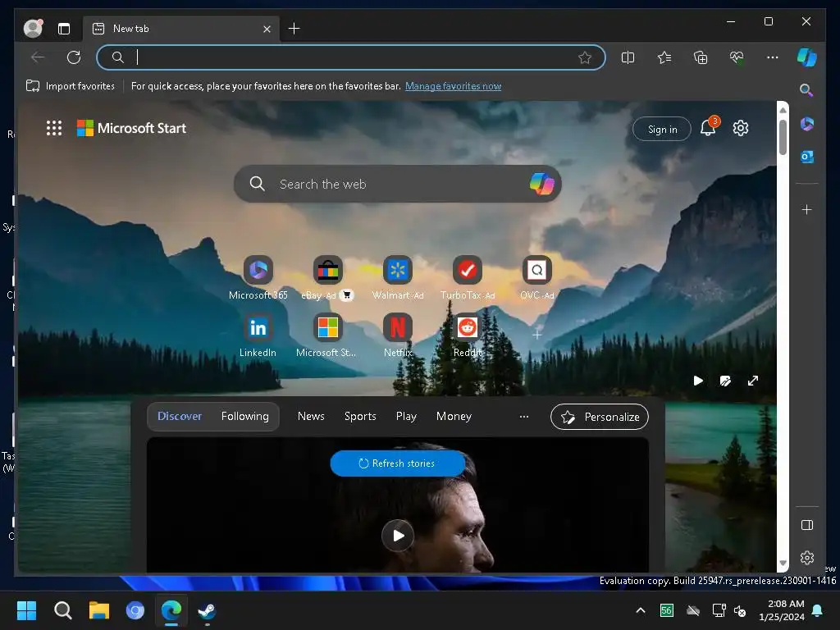This screenshot has height=630, width=840.
Task: Open the Favorites list icon
Action: tap(664, 57)
